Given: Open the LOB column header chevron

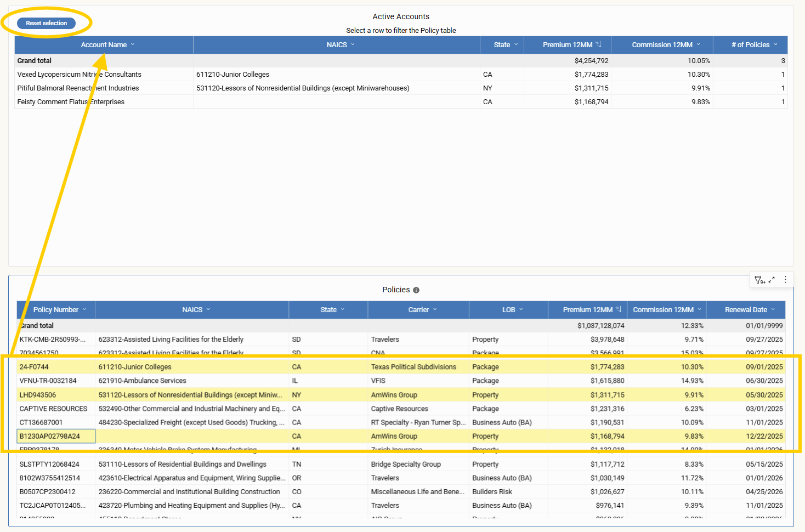Looking at the screenshot, I should tap(521, 310).
